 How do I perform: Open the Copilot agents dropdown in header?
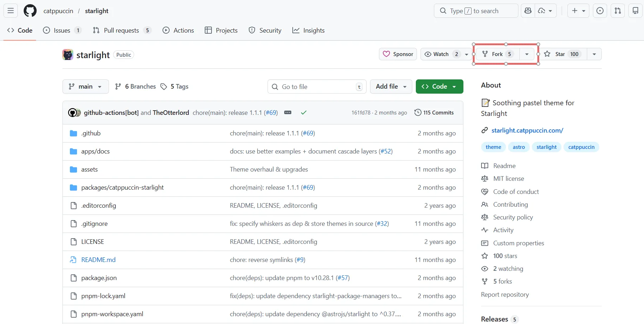tap(545, 11)
